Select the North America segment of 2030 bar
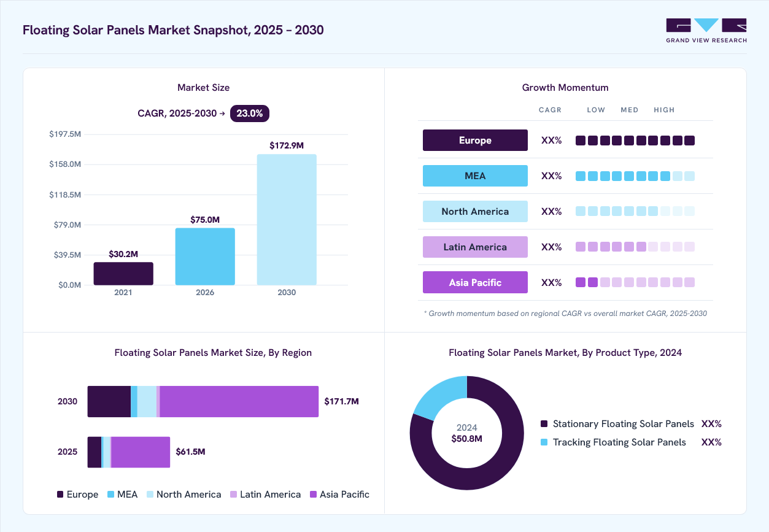 (x=147, y=401)
